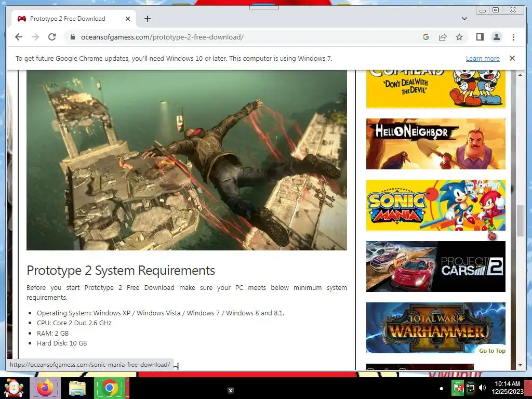Select the Prototype 2 Free Download tab

(73, 19)
